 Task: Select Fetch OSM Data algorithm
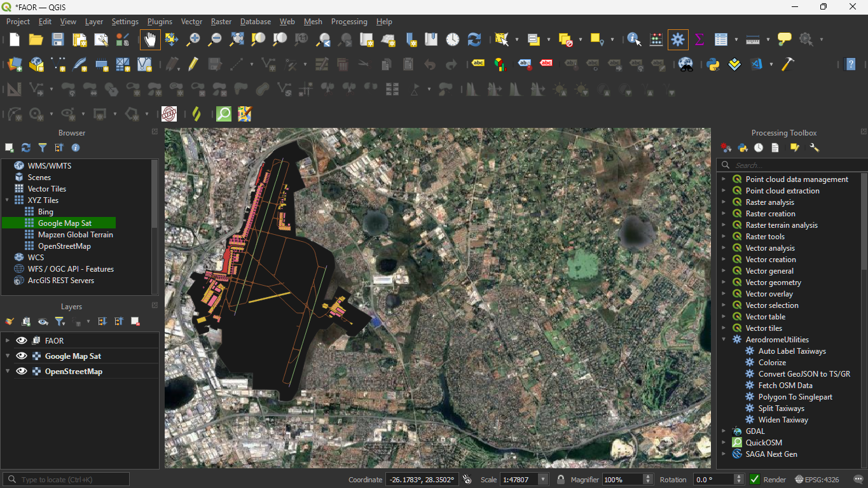click(785, 386)
